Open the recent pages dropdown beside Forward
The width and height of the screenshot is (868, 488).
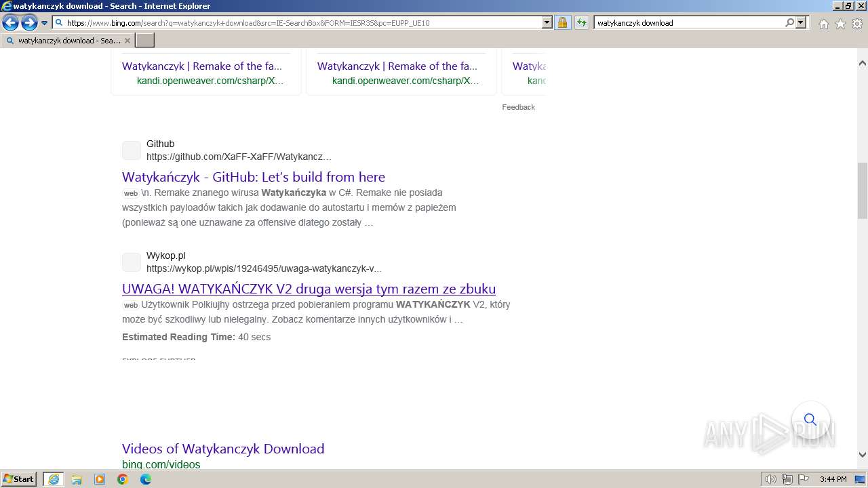click(x=45, y=23)
